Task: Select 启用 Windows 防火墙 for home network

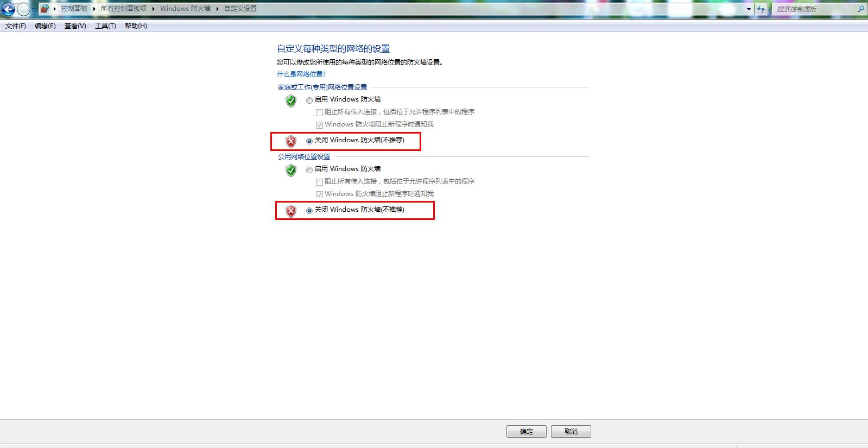Action: [x=309, y=100]
